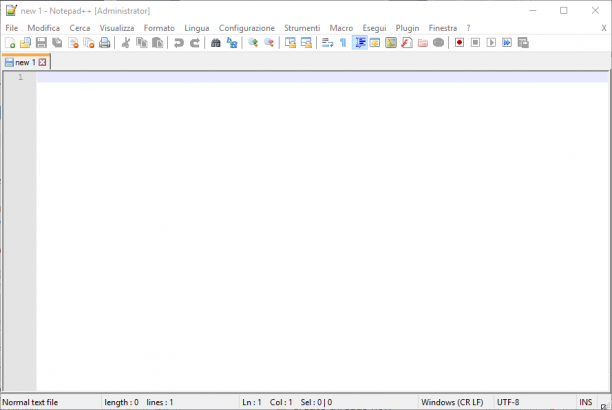612x410 pixels.
Task: Open the Strumenti menu
Action: [x=302, y=28]
